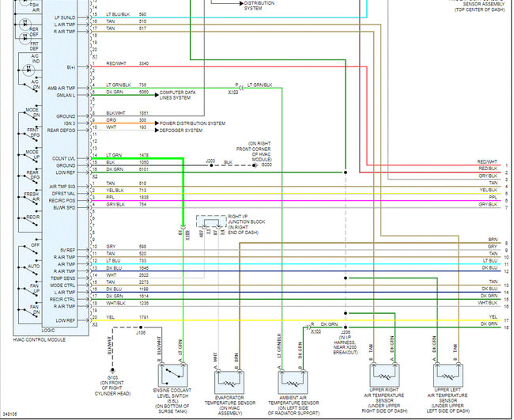Click the arrow to Defogger System
514x420 pixels.
pyautogui.click(x=157, y=131)
